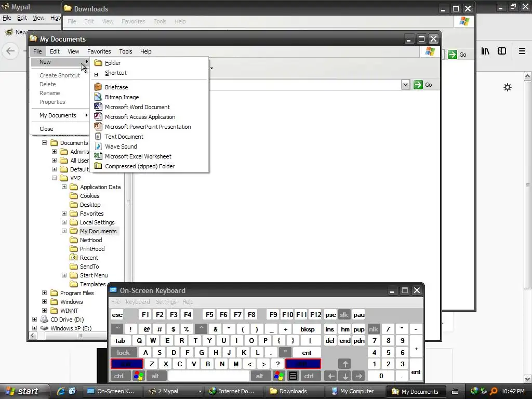Expand the Program Files folder node
The width and height of the screenshot is (532, 399).
pyautogui.click(x=45, y=292)
